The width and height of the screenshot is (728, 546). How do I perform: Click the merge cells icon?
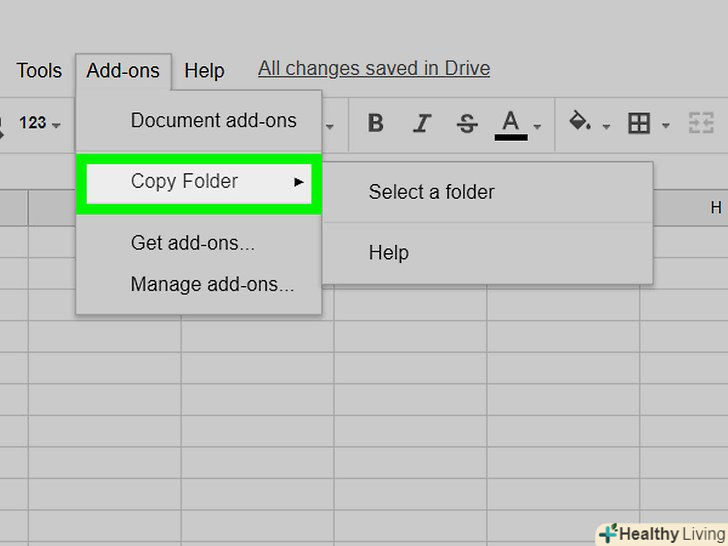699,123
